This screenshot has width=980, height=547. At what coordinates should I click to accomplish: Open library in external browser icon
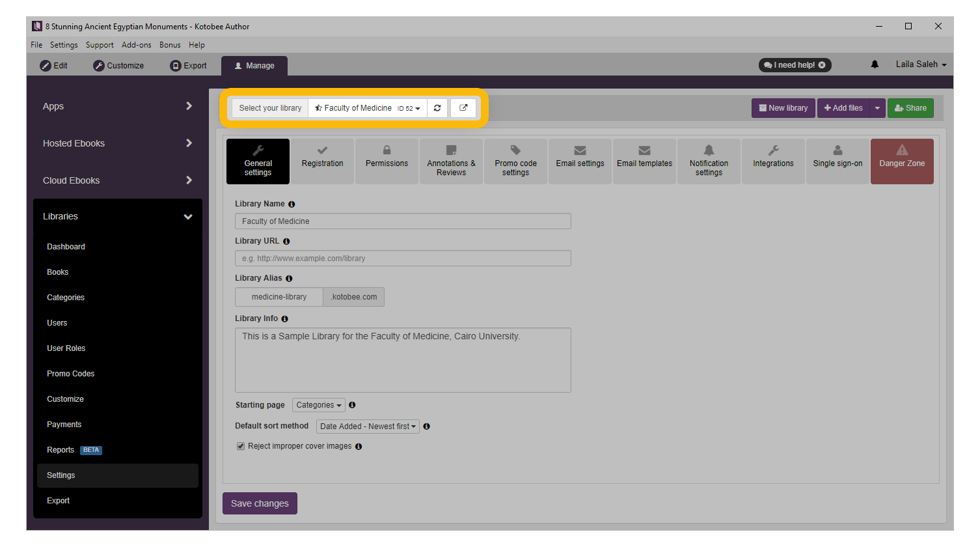pos(463,108)
